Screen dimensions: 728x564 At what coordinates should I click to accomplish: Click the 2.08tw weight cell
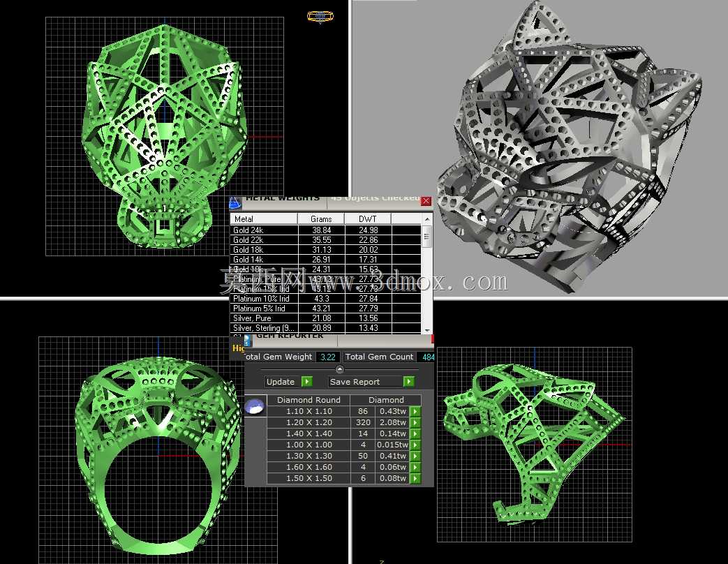393,422
